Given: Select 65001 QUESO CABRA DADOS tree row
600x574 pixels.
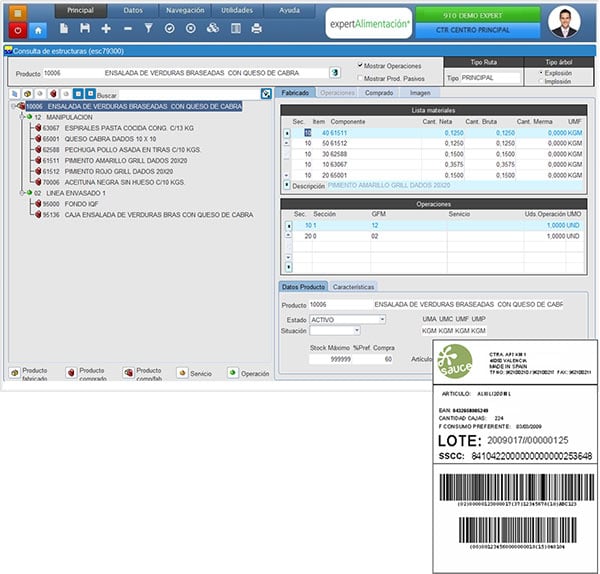Looking at the screenshot, I should pos(99,139).
